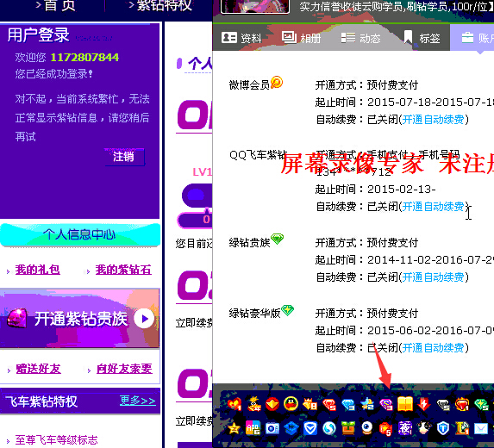Open the 相册 album tab
494x448 pixels.
pos(301,38)
